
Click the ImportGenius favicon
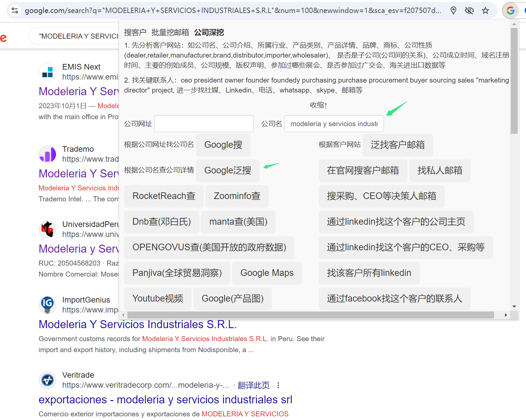point(47,305)
